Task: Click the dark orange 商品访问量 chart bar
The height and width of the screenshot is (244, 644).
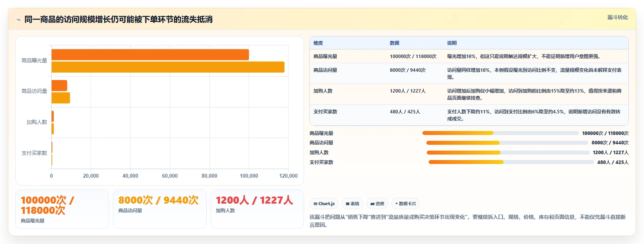Action: [59, 86]
